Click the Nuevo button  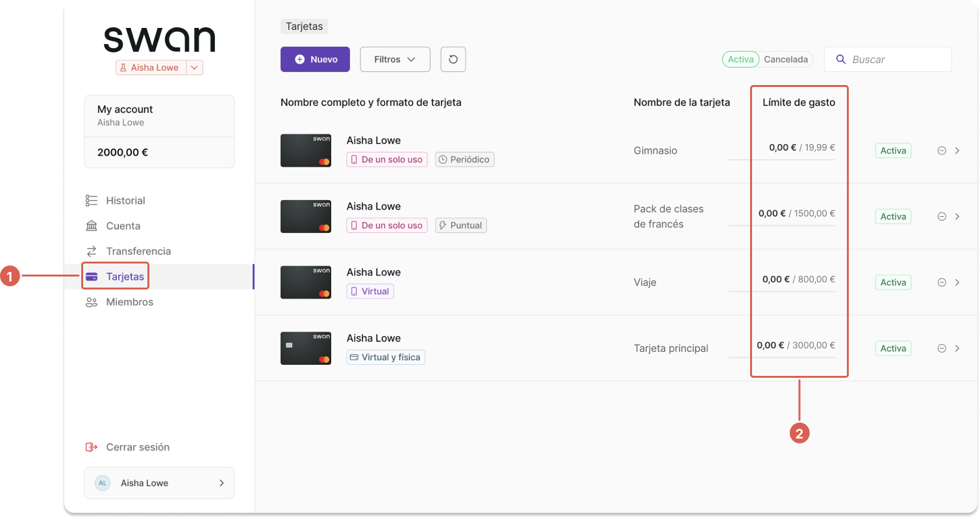coord(315,59)
